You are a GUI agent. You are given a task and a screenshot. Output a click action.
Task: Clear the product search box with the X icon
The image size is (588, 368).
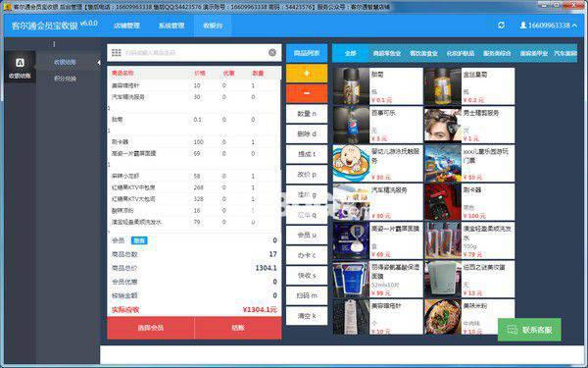272,53
